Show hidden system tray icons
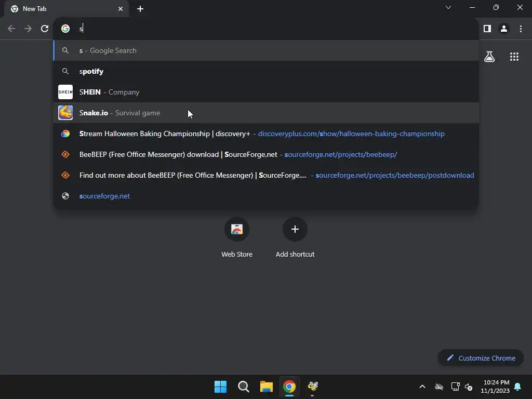Image resolution: width=532 pixels, height=399 pixels. (x=422, y=387)
